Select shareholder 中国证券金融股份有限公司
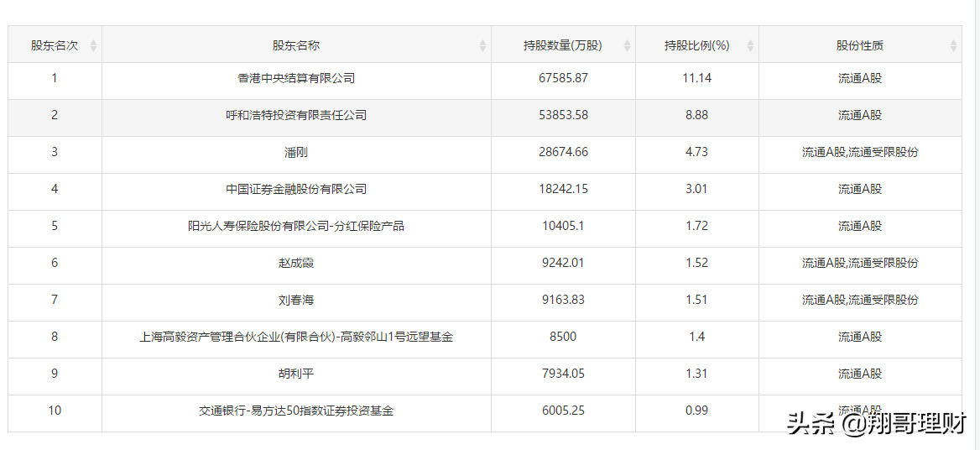 (296, 189)
